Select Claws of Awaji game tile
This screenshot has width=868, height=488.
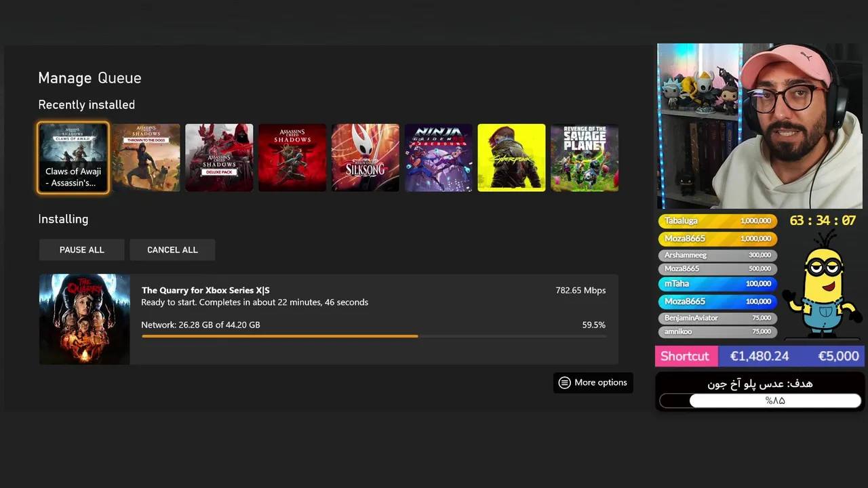[73, 158]
